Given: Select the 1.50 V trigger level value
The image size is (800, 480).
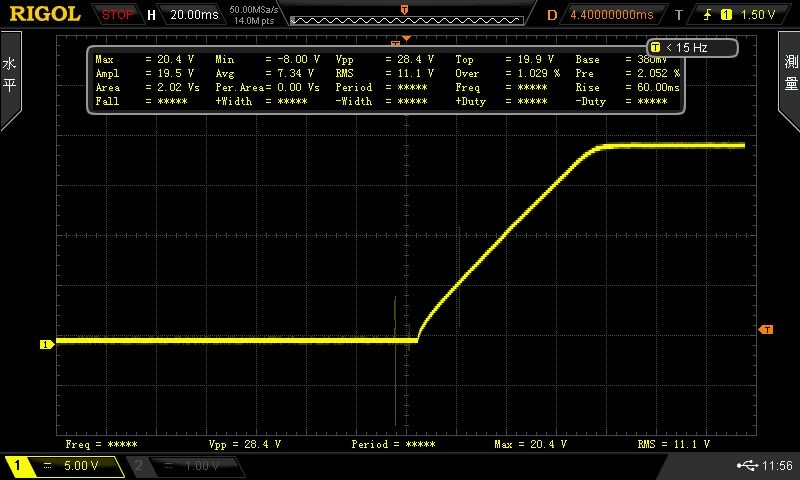Looking at the screenshot, I should coord(757,15).
